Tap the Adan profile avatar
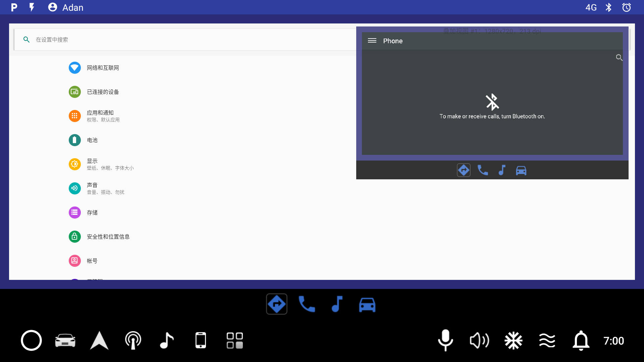The image size is (644, 362). tap(53, 7)
